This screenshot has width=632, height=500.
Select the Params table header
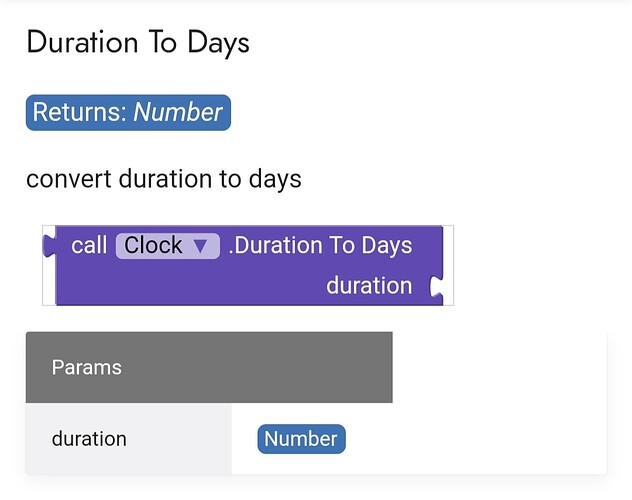tap(209, 367)
